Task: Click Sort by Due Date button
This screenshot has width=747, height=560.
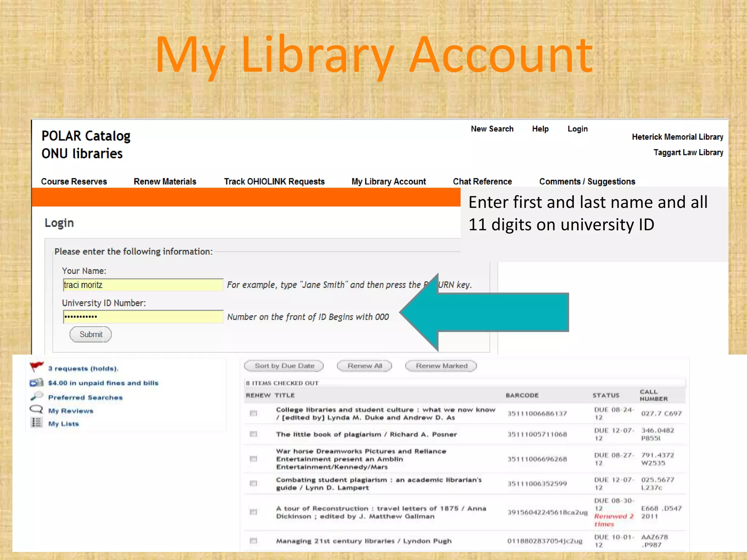Action: point(284,366)
